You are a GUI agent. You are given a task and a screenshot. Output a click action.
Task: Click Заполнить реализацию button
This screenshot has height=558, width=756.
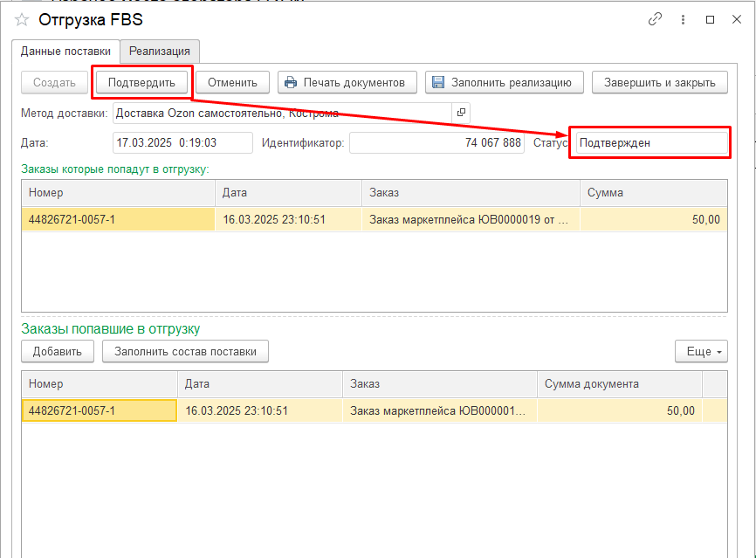pos(505,82)
